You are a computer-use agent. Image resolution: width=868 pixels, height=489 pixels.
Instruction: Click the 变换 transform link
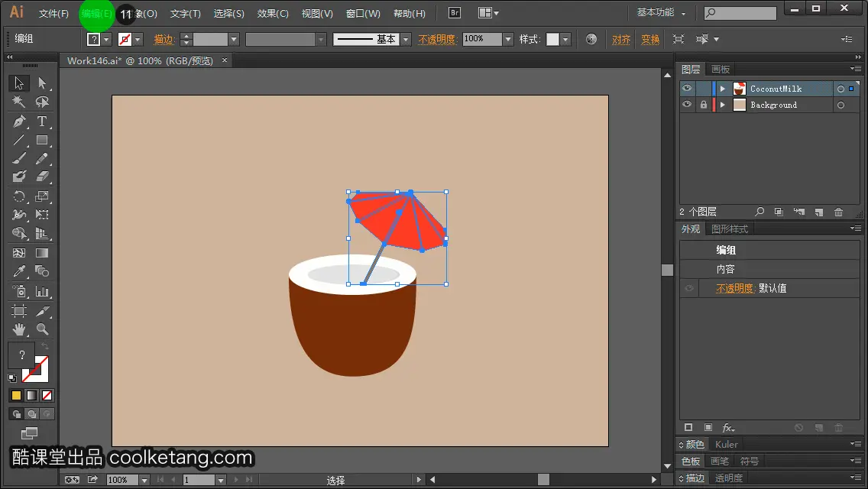(x=650, y=39)
